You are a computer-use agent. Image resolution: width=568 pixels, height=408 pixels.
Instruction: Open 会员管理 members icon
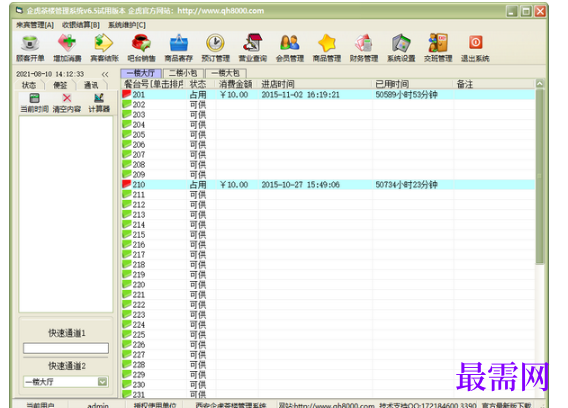click(290, 48)
